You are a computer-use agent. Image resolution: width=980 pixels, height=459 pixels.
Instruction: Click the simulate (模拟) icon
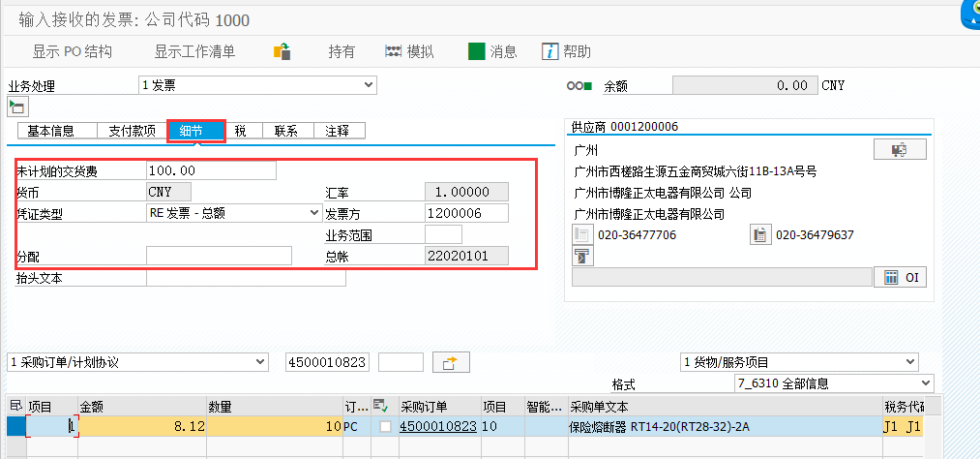point(393,51)
